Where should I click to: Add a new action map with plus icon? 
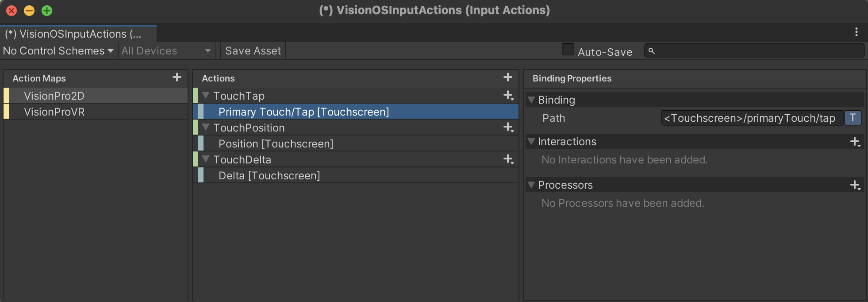point(177,77)
